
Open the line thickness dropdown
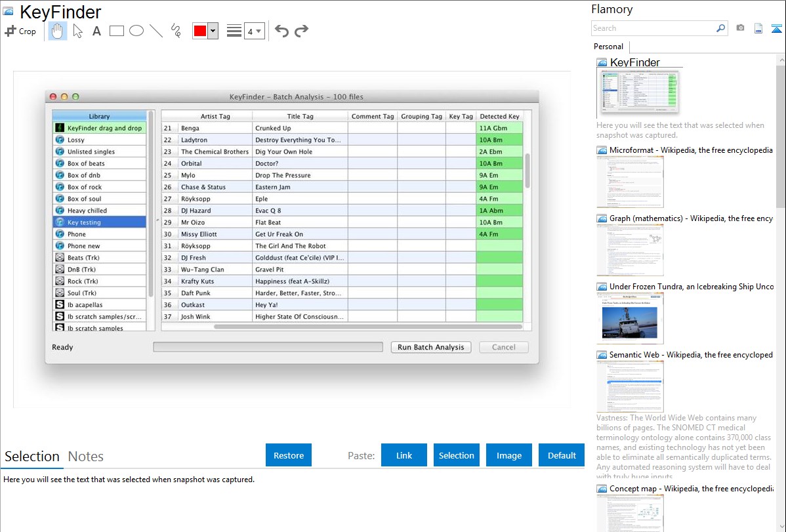coord(254,31)
